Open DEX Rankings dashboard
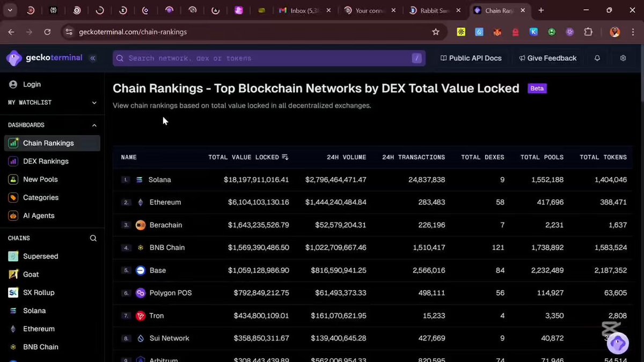Image resolution: width=644 pixels, height=362 pixels. point(52,161)
